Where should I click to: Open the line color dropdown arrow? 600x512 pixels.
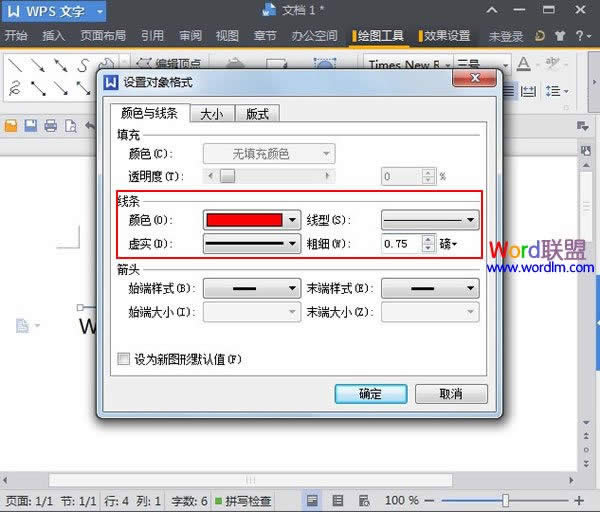point(292,220)
